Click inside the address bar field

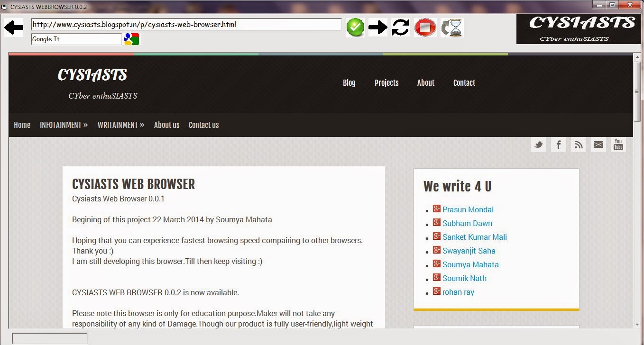tap(186, 24)
